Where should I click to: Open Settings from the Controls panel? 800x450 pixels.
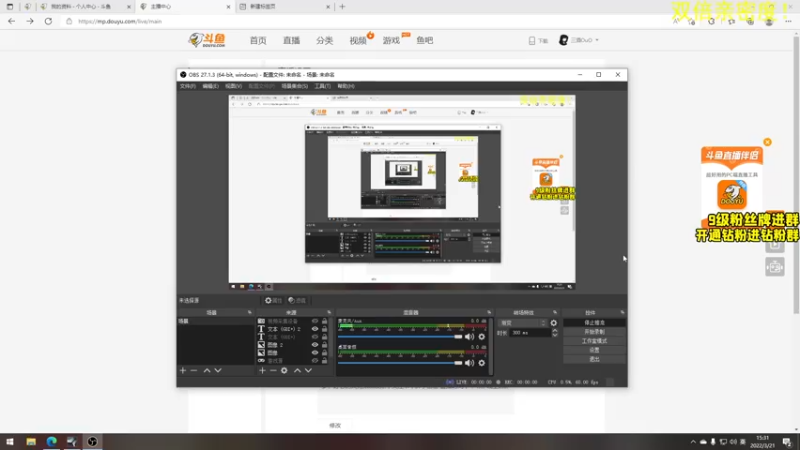coord(594,351)
